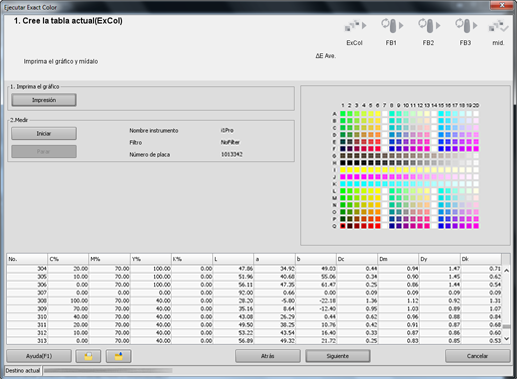Click the ΔE Ave. label

click(325, 56)
